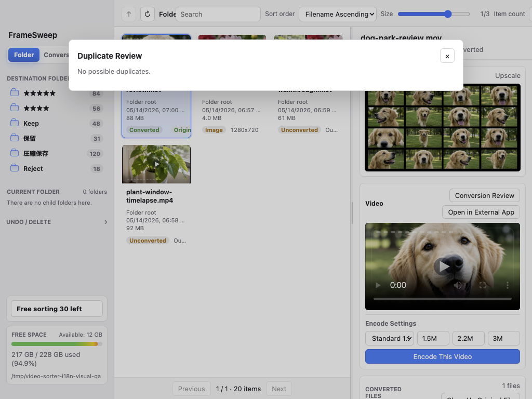The width and height of the screenshot is (532, 399).
Task: Open the four-star destination folder
Action: click(x=56, y=109)
